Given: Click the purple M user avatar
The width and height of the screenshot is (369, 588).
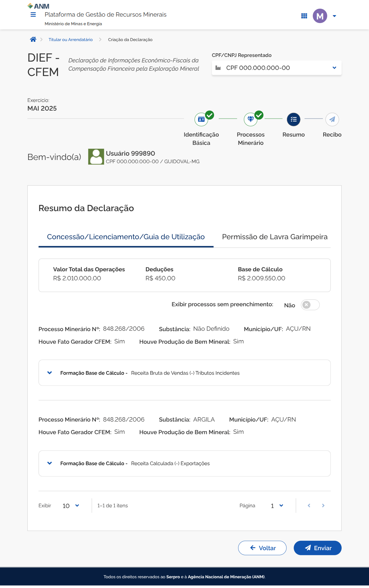Looking at the screenshot, I should click(320, 16).
